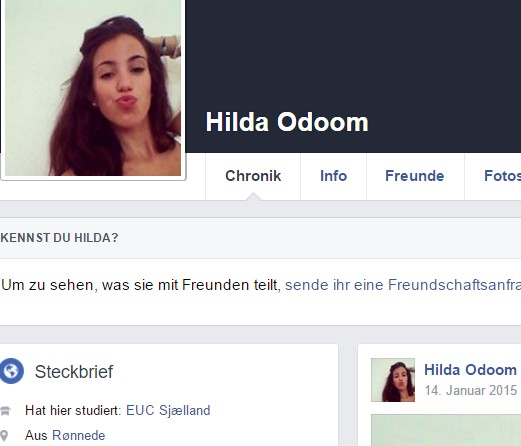Open the Rønnede hometown link
The height and width of the screenshot is (446, 521).
[79, 435]
